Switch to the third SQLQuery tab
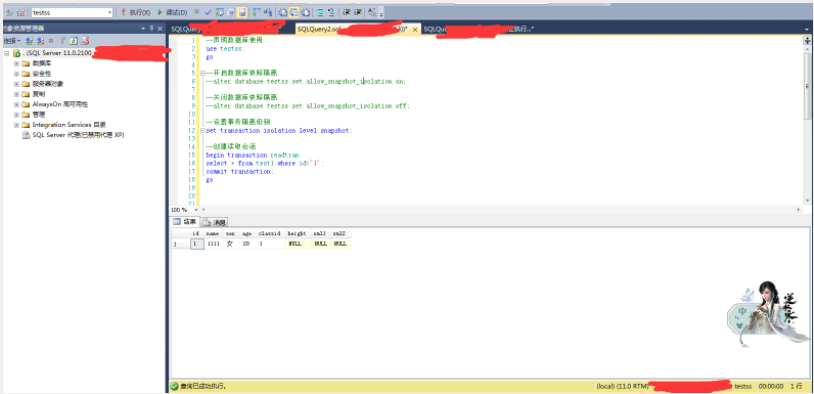This screenshot has height=394, width=814. coord(480,30)
